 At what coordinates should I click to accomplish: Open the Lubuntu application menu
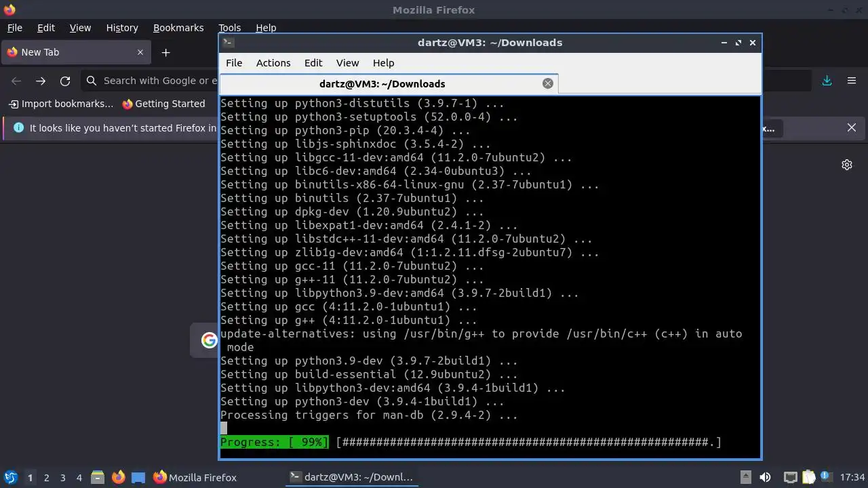point(10,477)
